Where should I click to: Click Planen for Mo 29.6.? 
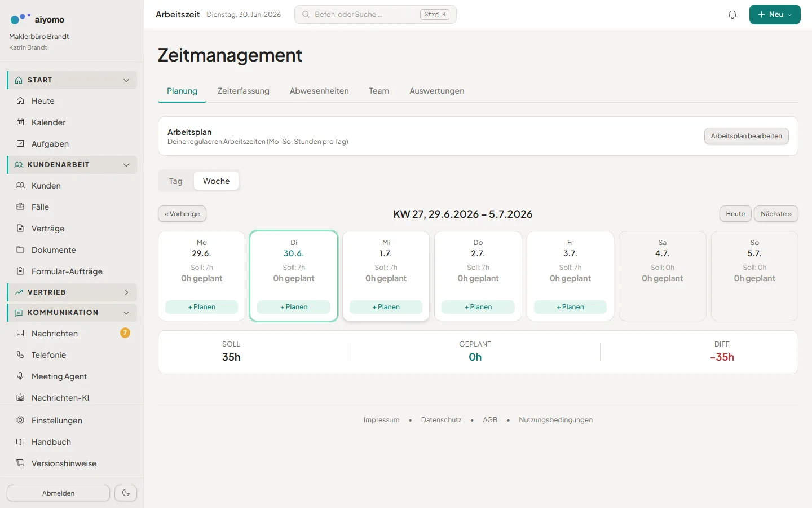tap(201, 307)
